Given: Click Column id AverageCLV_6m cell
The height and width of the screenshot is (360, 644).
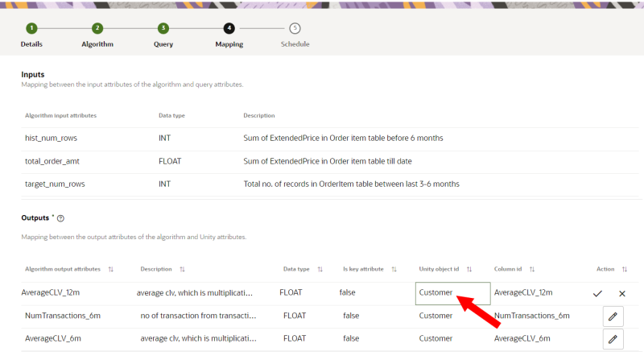Looking at the screenshot, I should 522,338.
